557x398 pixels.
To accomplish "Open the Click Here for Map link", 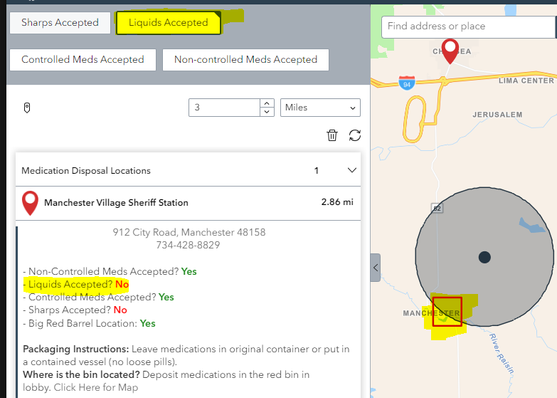I will tap(96, 387).
